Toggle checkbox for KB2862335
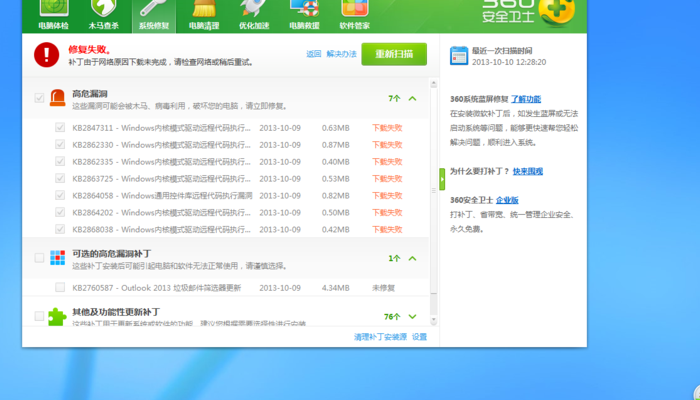700x400 pixels. click(x=60, y=161)
